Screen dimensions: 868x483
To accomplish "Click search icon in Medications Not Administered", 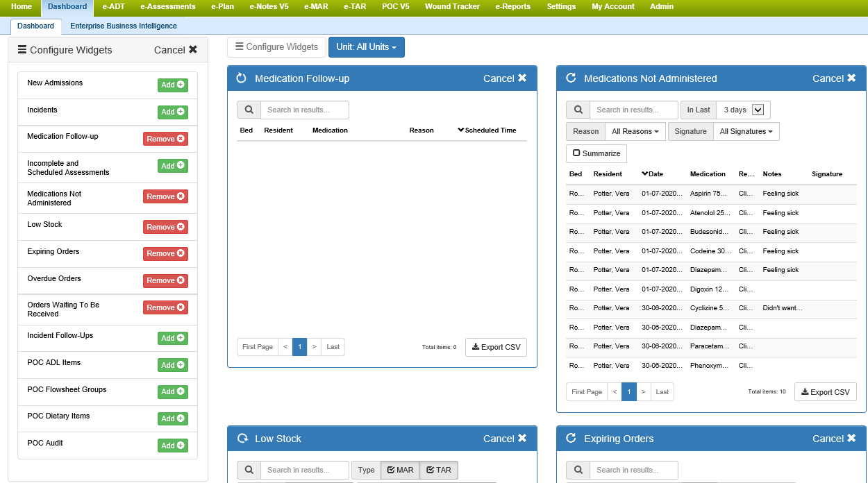I will click(578, 110).
